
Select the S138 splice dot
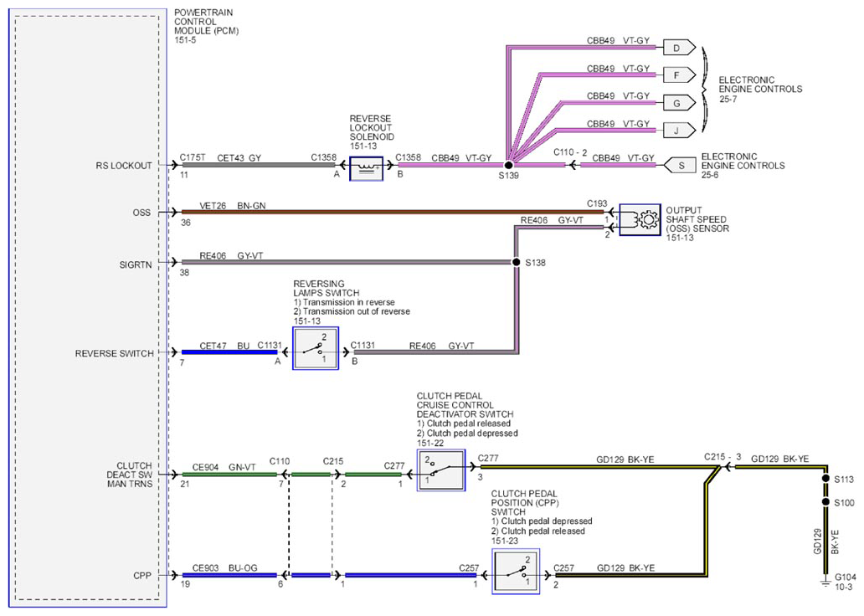click(x=517, y=262)
